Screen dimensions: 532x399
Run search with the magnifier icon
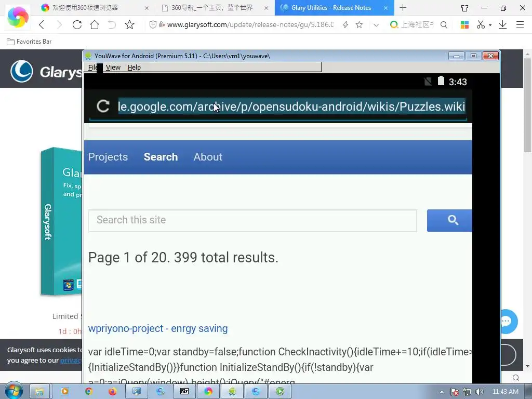[x=444, y=24]
